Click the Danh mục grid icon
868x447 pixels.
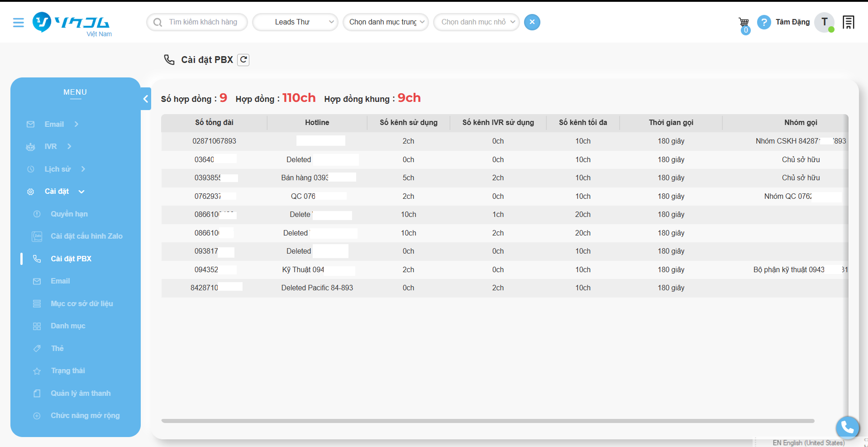pyautogui.click(x=37, y=326)
